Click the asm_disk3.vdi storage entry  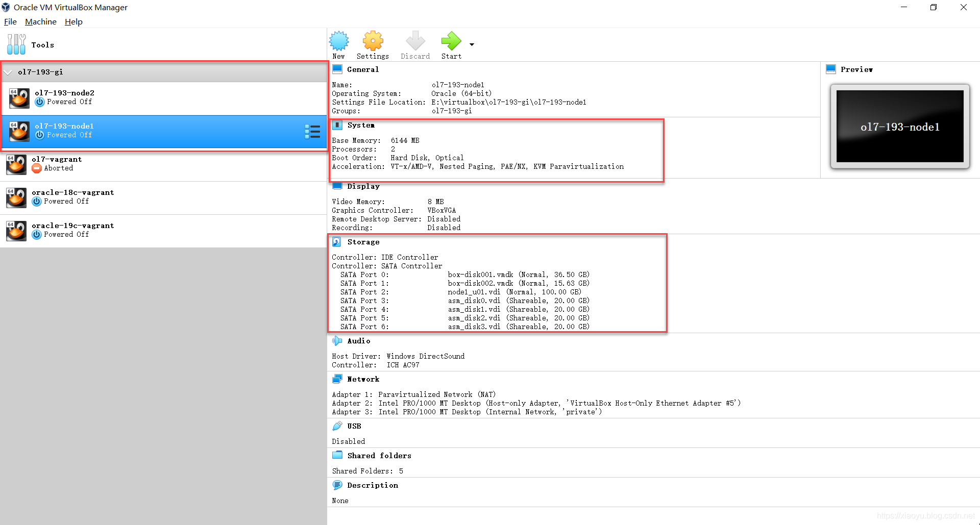[519, 327]
